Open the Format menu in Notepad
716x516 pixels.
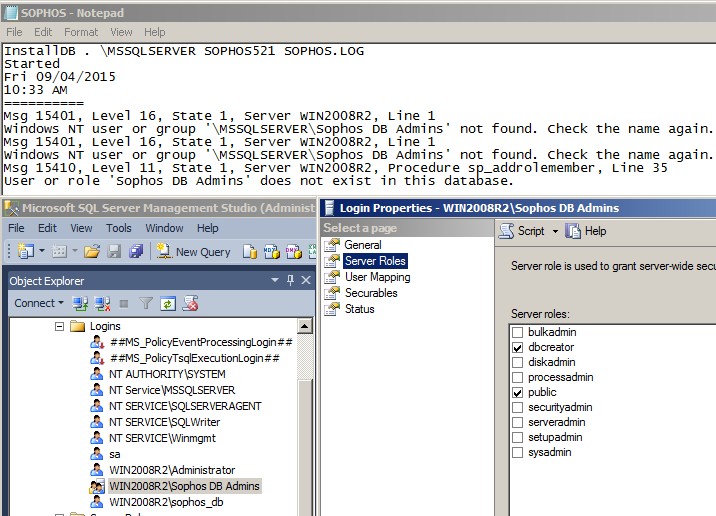tap(81, 32)
